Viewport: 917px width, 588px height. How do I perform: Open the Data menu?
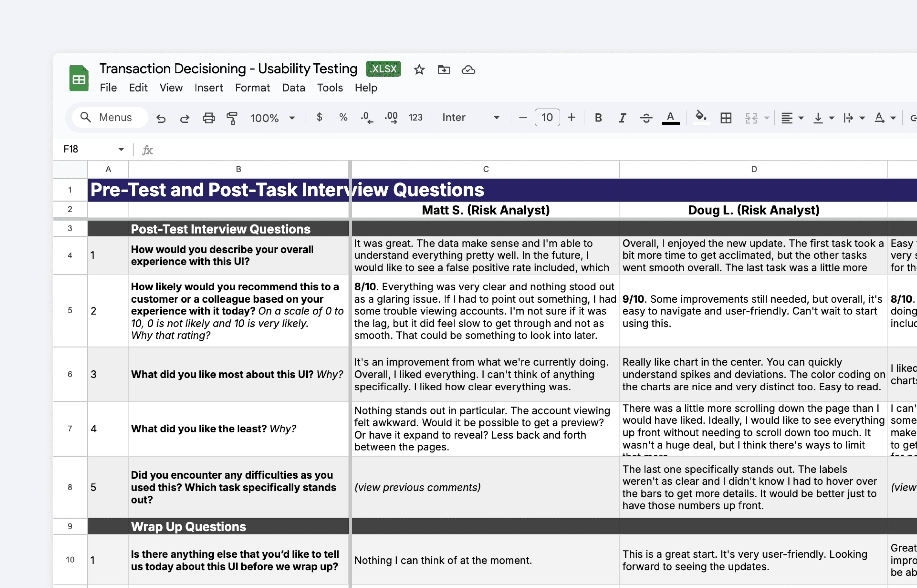point(293,88)
